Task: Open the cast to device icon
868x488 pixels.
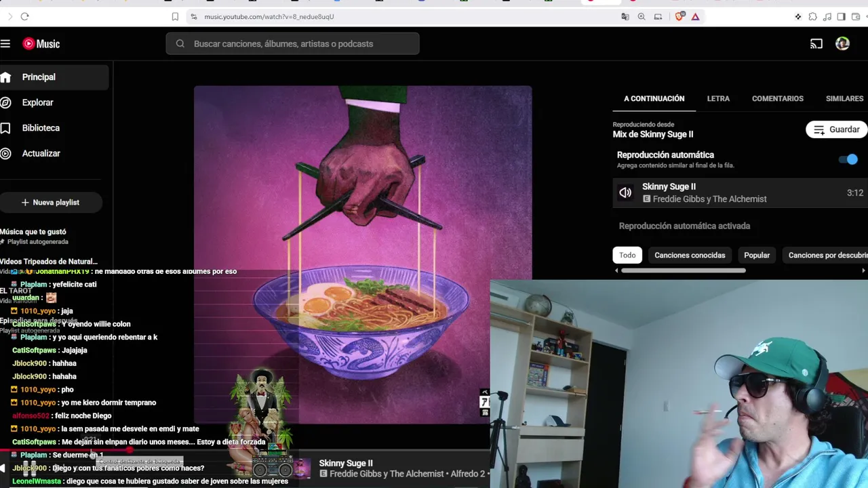Action: click(816, 44)
